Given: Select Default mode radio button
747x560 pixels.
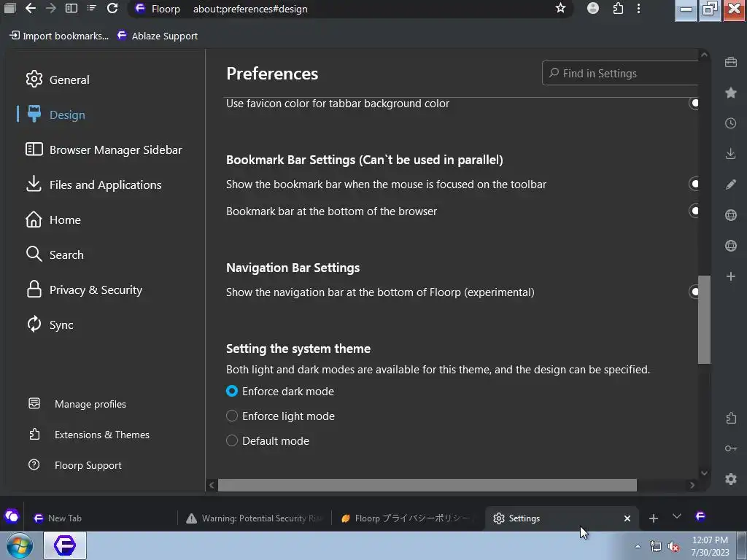Looking at the screenshot, I should click(x=232, y=440).
